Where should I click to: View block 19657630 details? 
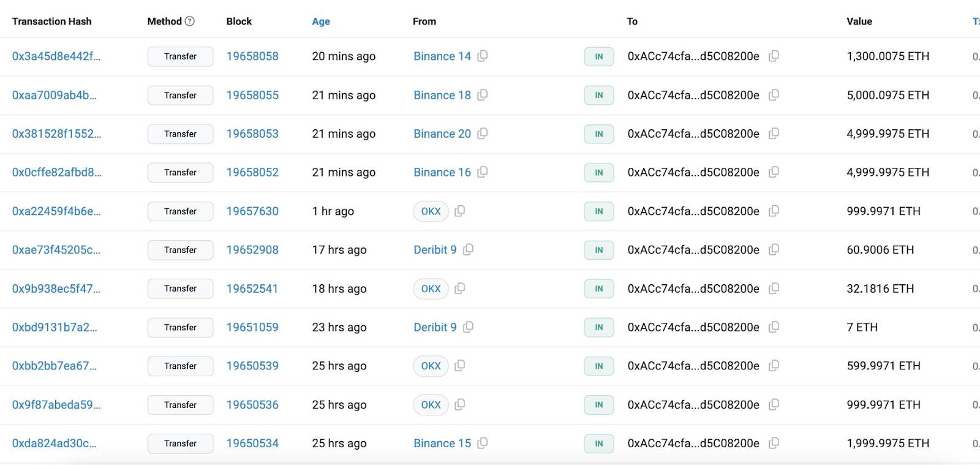(252, 211)
